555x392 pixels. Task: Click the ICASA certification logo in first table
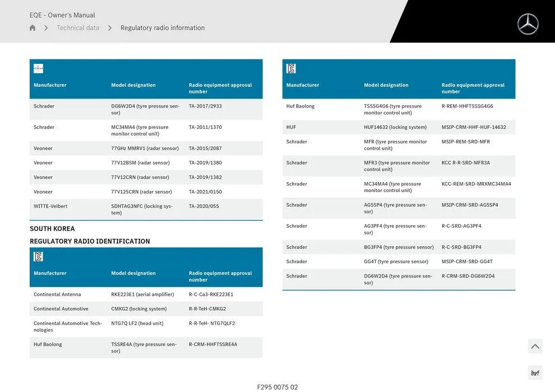[38, 68]
